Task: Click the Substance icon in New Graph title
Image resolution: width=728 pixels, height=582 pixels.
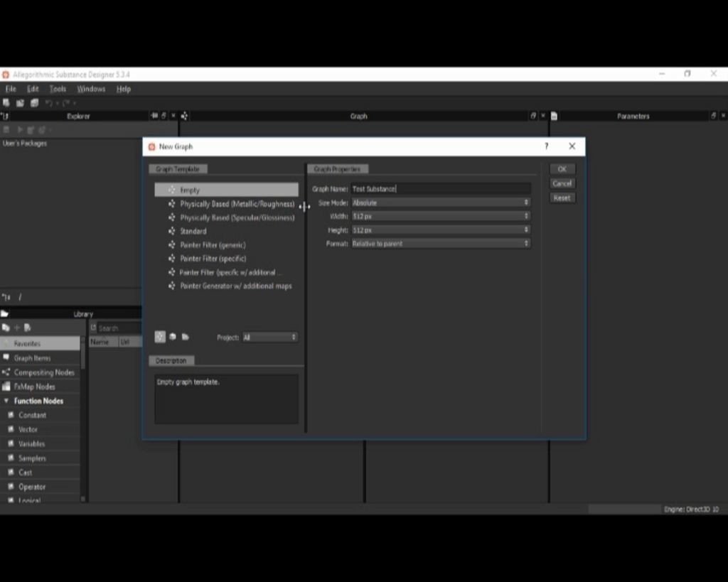Action: (x=151, y=146)
